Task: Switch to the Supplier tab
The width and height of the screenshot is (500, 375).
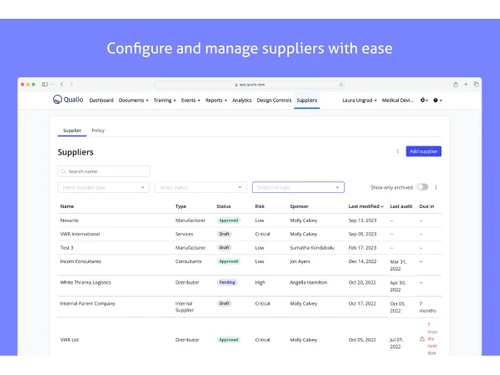Action: coord(72,130)
